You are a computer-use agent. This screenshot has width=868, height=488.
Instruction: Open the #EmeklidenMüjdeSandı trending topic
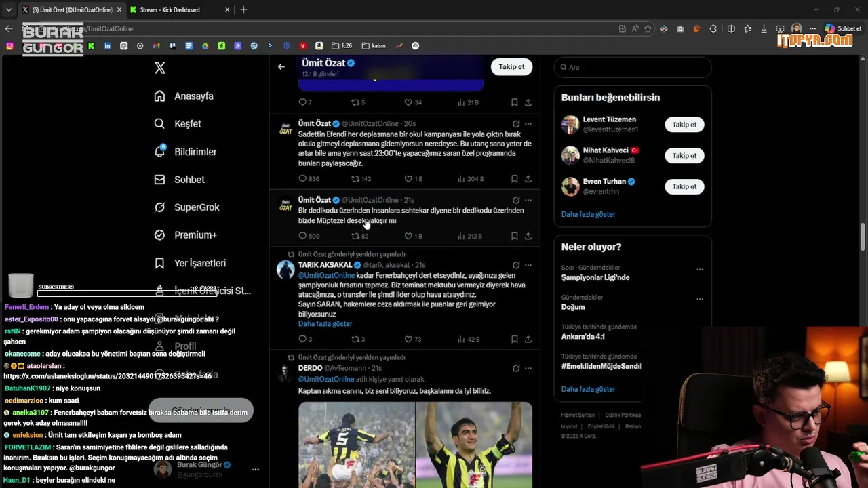pos(601,366)
